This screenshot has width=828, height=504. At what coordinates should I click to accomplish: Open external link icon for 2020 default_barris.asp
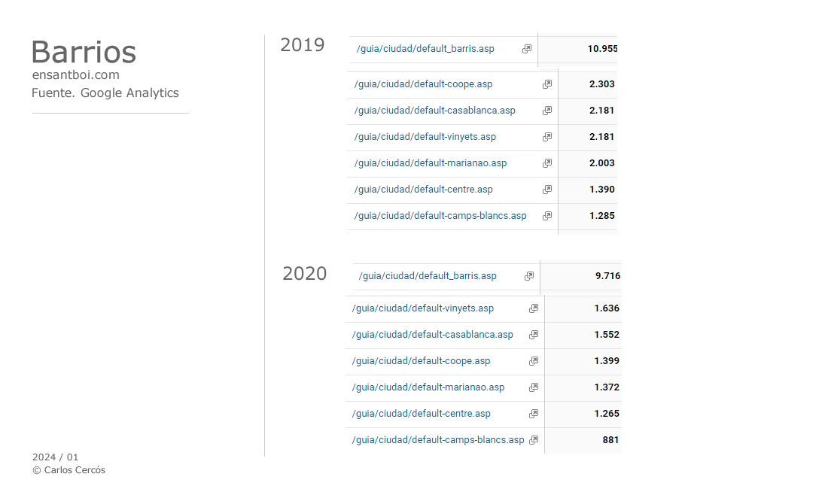(x=529, y=277)
